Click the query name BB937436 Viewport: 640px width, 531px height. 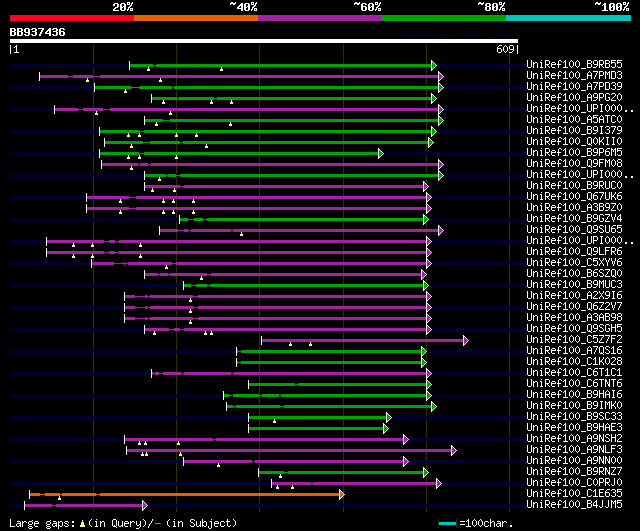37,32
